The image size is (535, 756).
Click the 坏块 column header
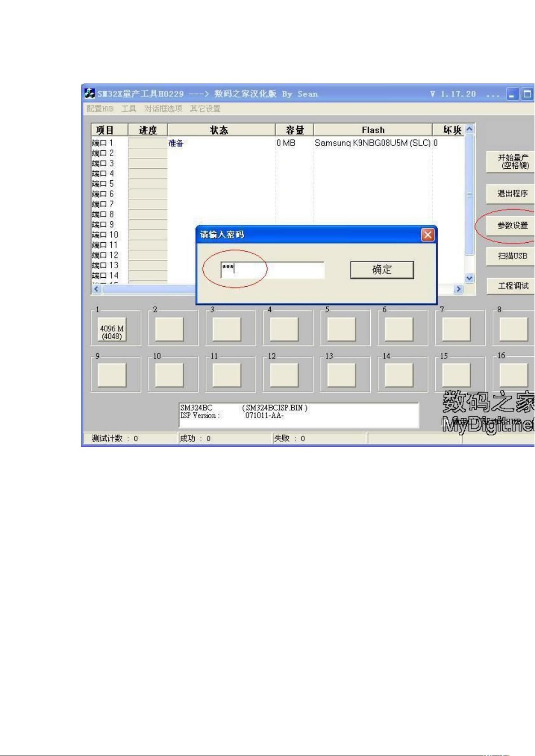tap(449, 130)
